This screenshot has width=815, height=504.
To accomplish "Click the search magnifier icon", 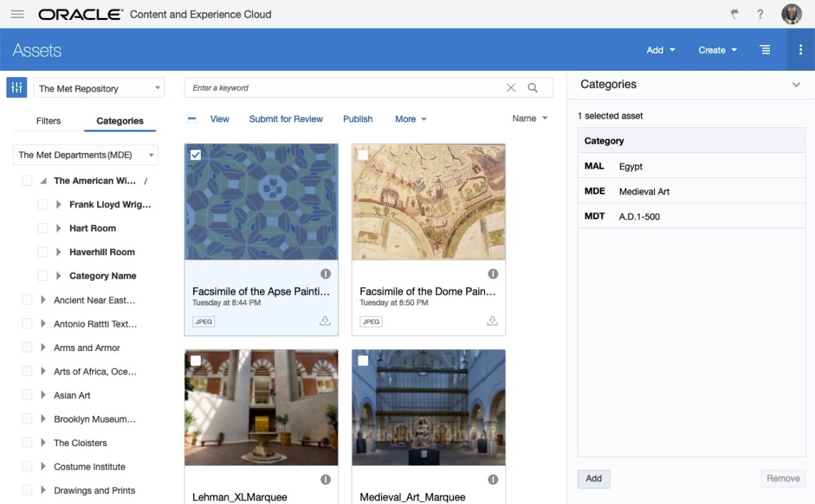I will tap(533, 88).
